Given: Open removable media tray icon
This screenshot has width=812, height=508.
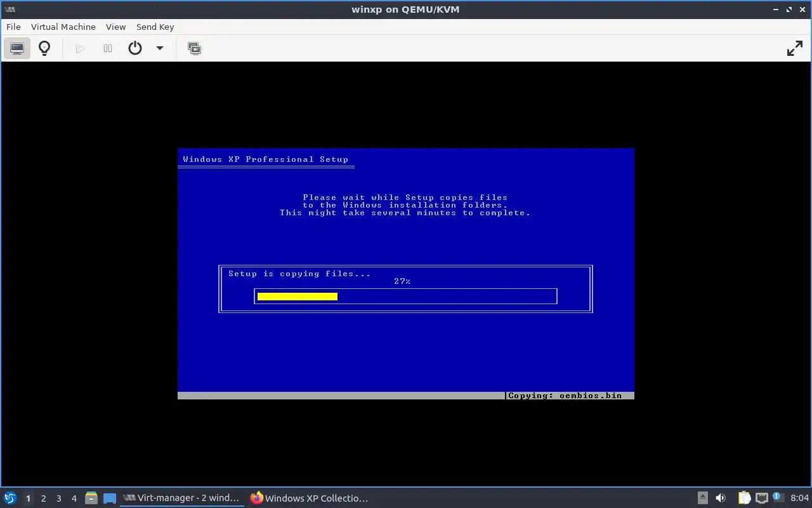Looking at the screenshot, I should click(703, 498).
